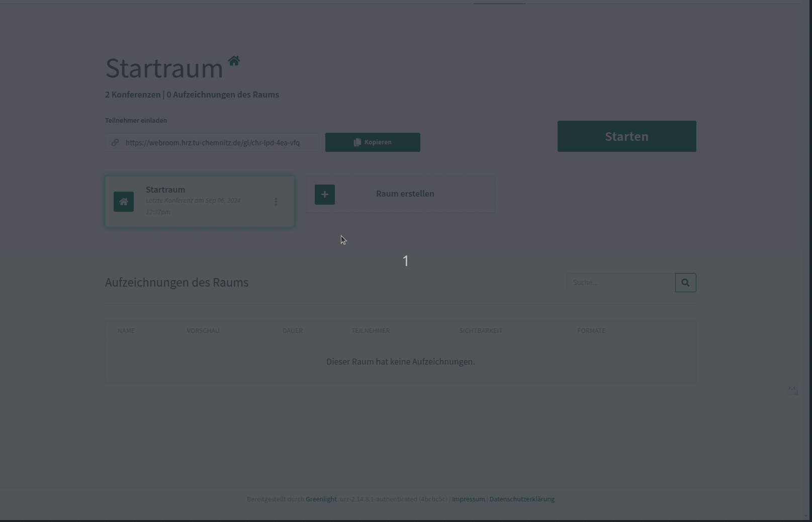Click the green home icon in Startraum card
Viewport: 812px width, 522px height.
pos(124,202)
